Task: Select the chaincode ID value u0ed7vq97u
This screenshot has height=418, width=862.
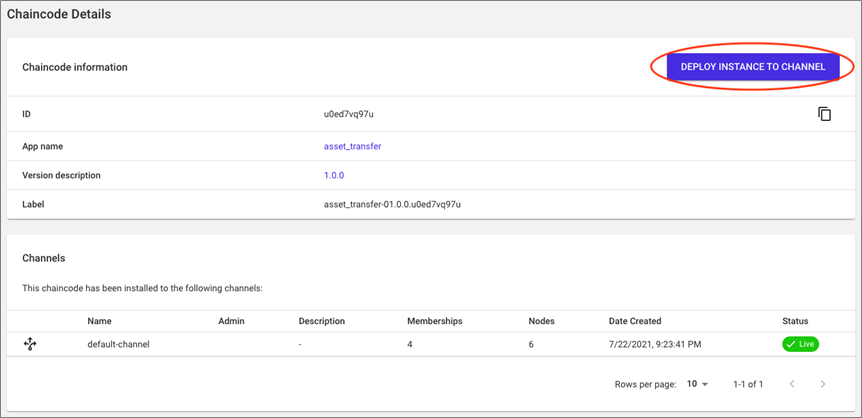Action: click(x=352, y=114)
